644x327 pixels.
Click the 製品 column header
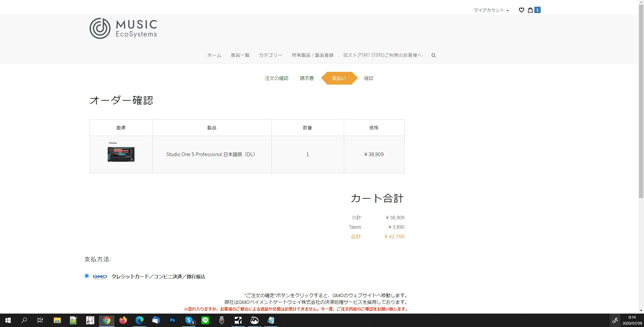[x=212, y=128]
